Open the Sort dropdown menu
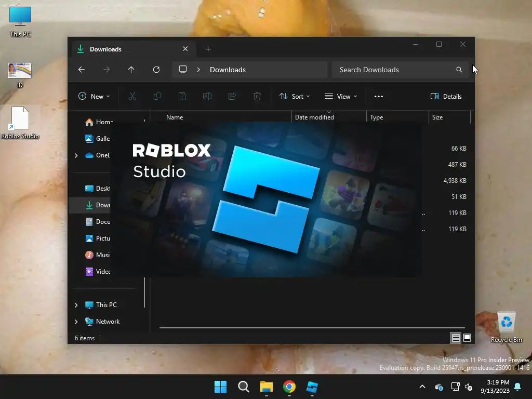This screenshot has width=532, height=399. (295, 96)
